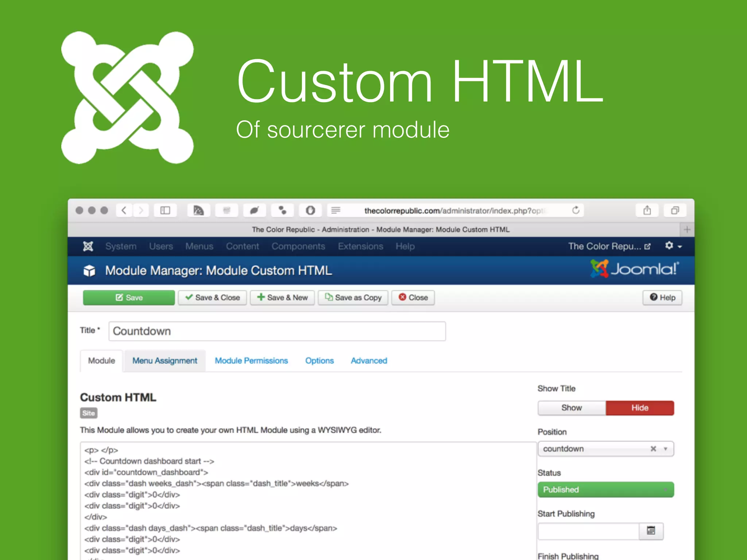Click Save & Close

[x=212, y=297]
